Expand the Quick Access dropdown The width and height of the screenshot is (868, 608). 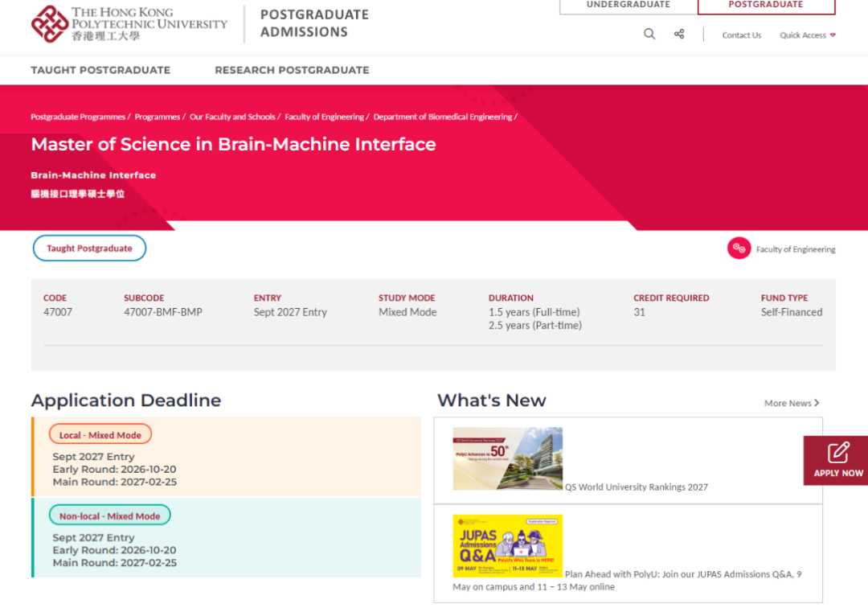[808, 35]
